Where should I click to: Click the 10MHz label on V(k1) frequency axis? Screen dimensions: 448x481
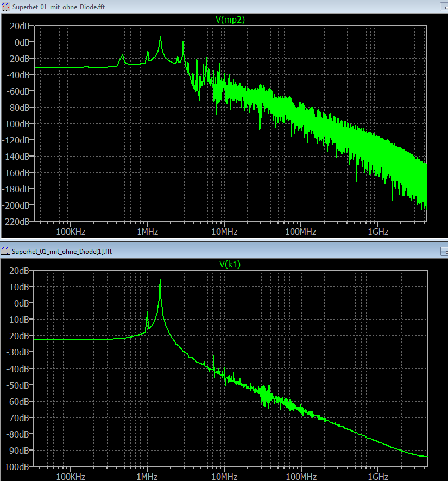pos(224,477)
